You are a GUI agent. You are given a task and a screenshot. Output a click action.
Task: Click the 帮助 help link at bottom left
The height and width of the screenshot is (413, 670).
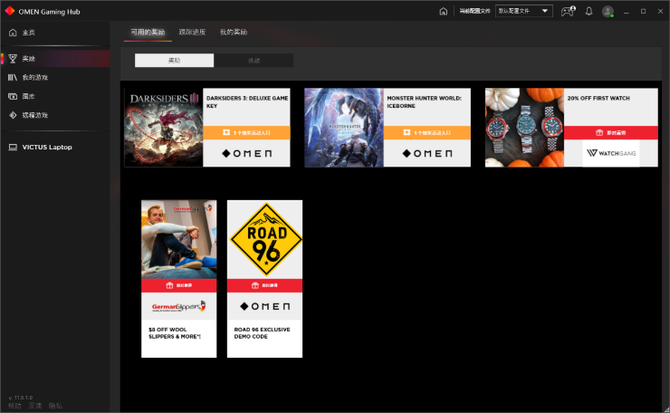[14, 405]
